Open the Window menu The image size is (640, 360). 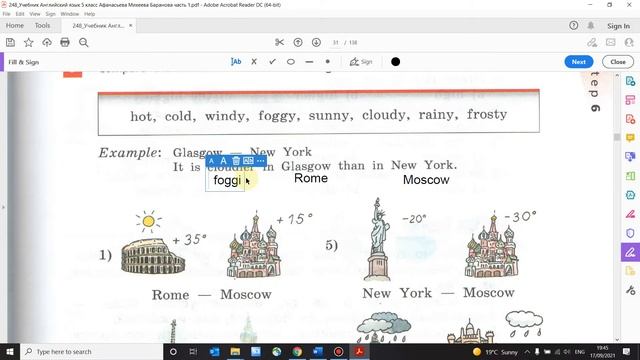(69, 14)
